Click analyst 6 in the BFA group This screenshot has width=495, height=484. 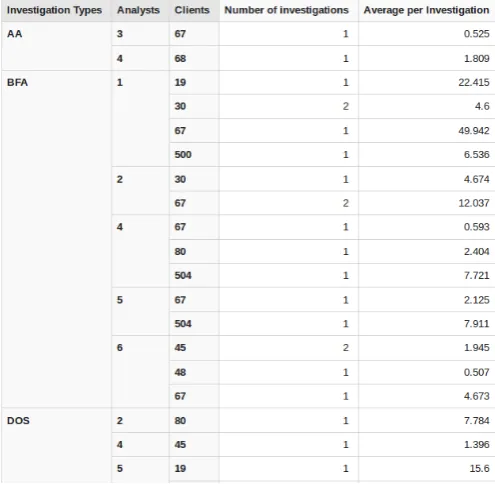[x=120, y=348]
